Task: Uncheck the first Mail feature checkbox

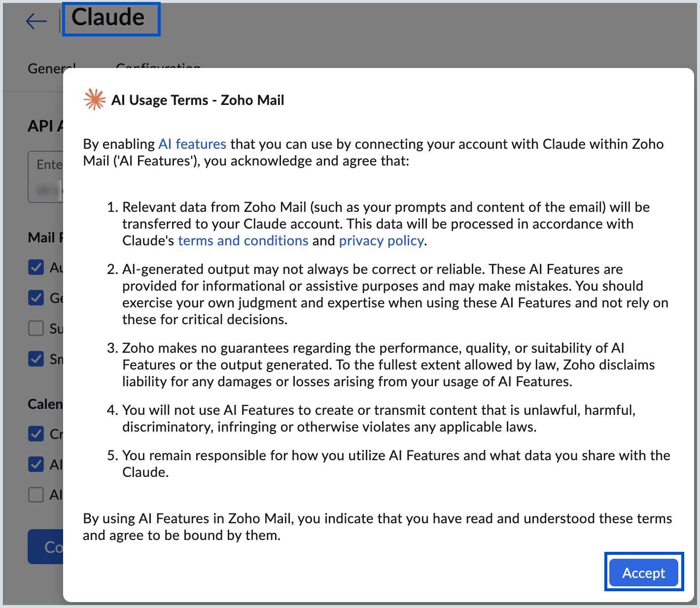Action: pos(35,267)
